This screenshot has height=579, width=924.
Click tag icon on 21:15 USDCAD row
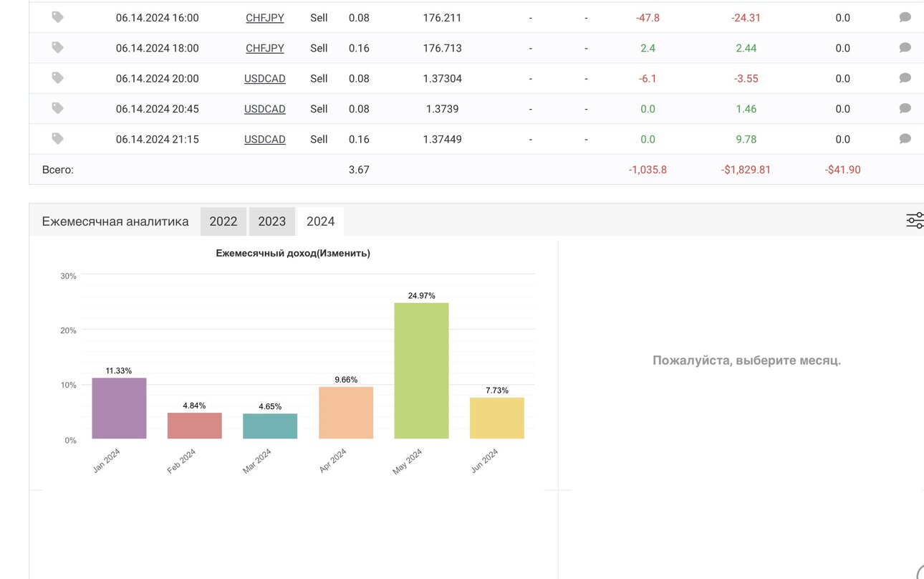[58, 138]
